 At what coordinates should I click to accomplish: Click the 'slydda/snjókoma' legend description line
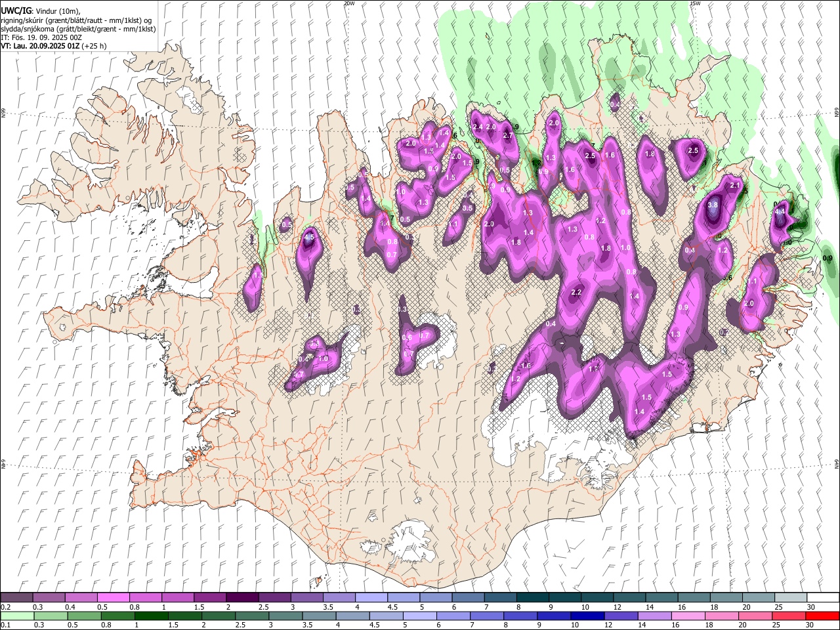[78, 29]
